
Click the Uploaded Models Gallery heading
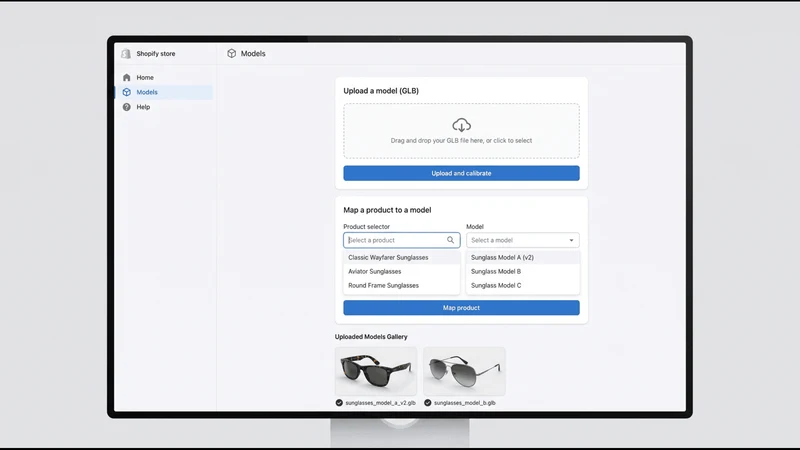coord(371,337)
